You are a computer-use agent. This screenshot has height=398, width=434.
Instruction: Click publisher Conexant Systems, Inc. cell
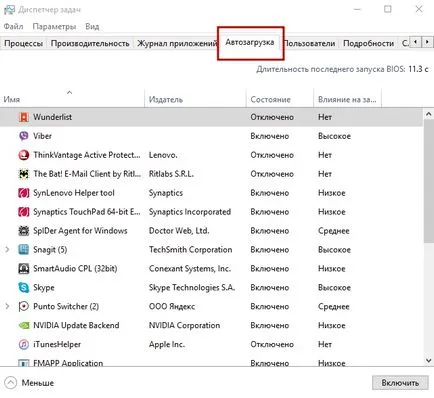coord(190,269)
